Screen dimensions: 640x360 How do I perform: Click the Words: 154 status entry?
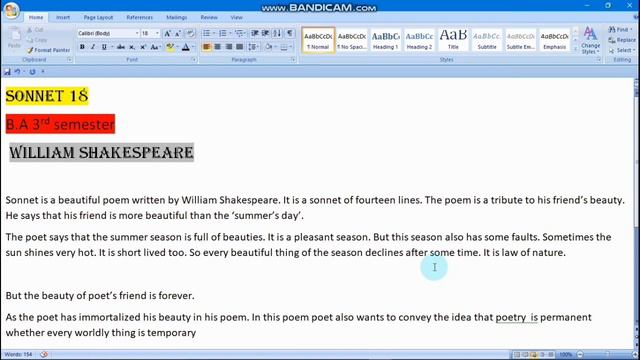18,354
